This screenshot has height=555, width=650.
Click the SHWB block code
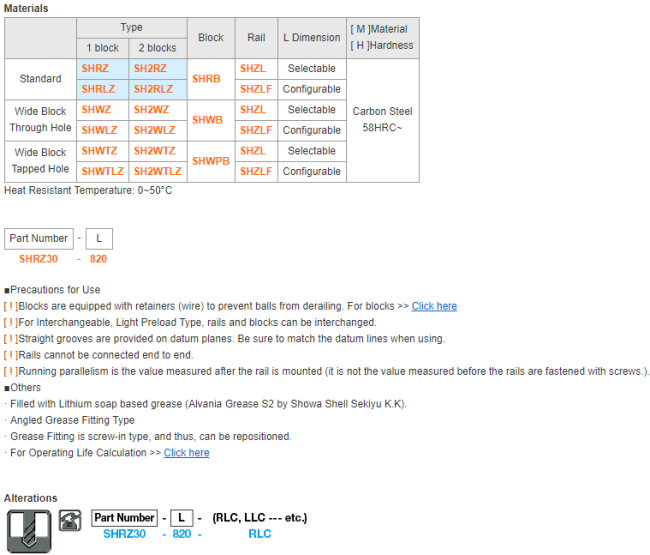pyautogui.click(x=207, y=119)
